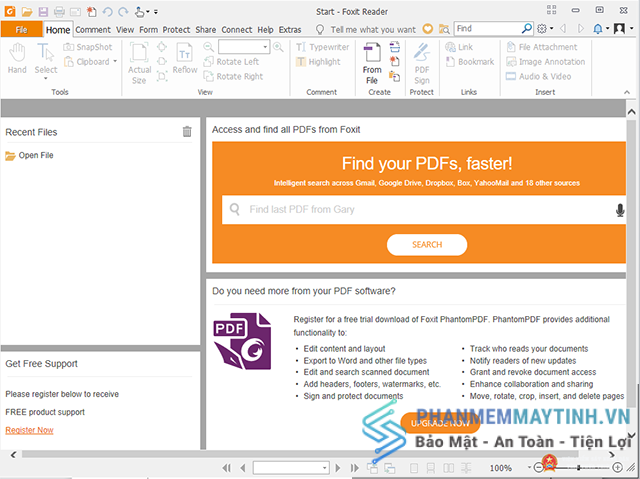
Task: Open the touch mode dropdown in quick access toolbar
Action: pos(142,11)
